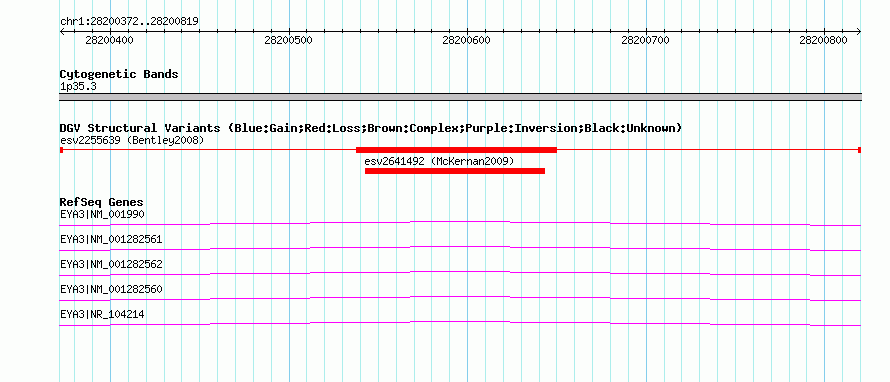Click the magenta intron line of NM_001990
Viewport: 890px width, 382px height.
coord(460,223)
